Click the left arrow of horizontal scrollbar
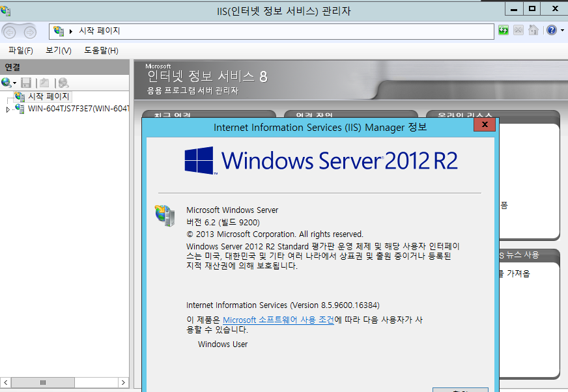 point(5,383)
